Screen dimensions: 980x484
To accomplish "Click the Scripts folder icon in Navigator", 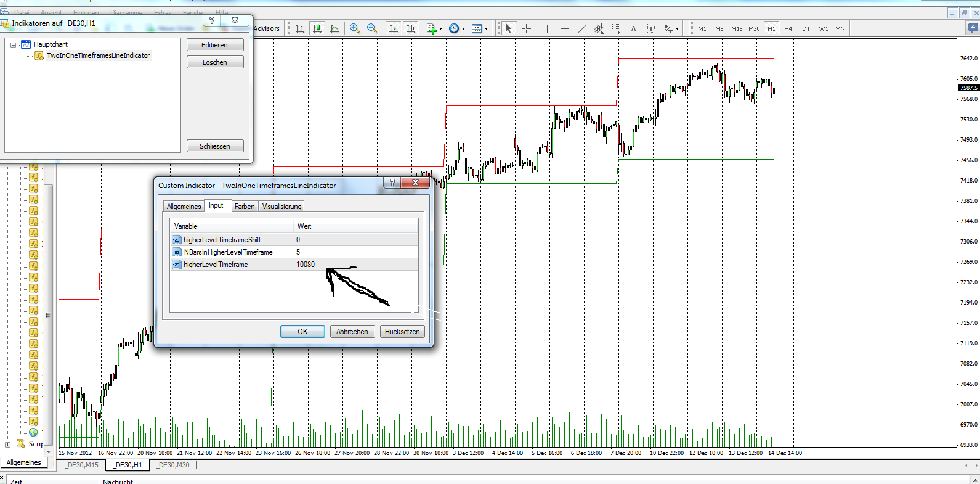I will 21,443.
